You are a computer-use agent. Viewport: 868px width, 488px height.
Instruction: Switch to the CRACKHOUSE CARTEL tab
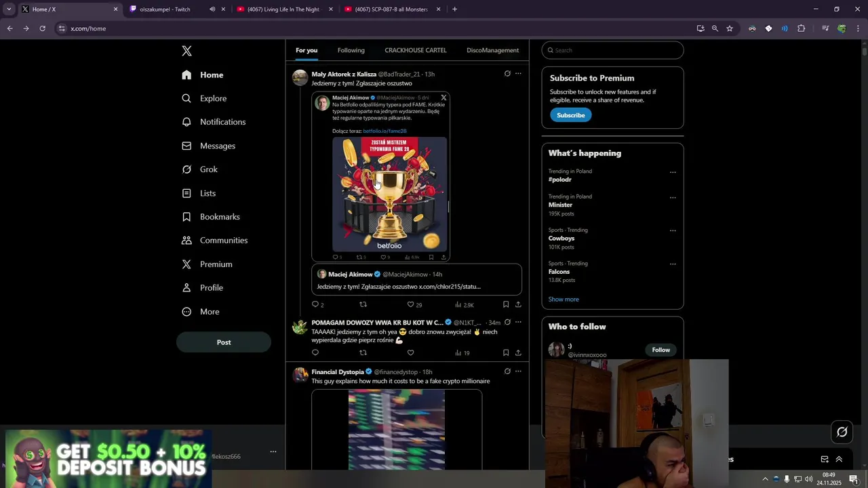(x=416, y=50)
